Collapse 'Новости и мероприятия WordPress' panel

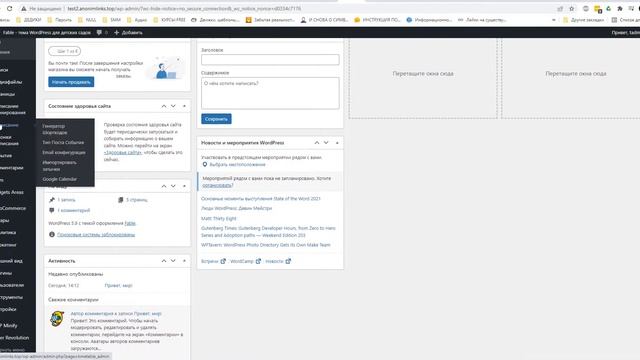click(337, 143)
